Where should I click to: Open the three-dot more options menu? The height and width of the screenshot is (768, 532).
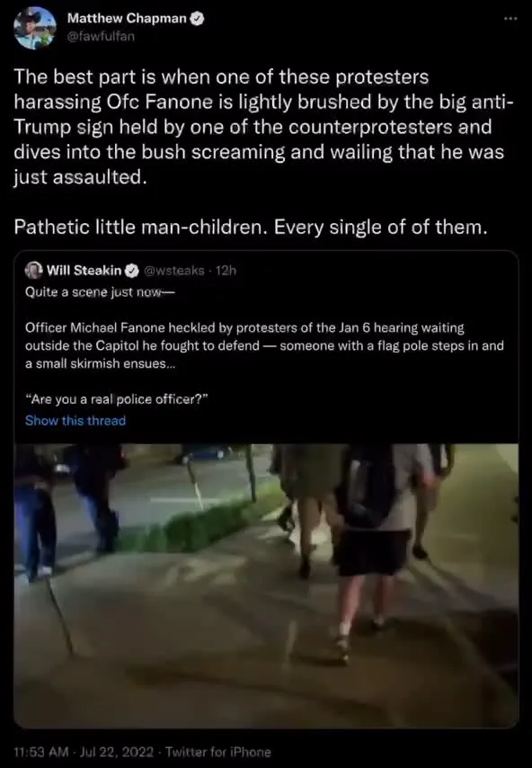click(x=510, y=18)
